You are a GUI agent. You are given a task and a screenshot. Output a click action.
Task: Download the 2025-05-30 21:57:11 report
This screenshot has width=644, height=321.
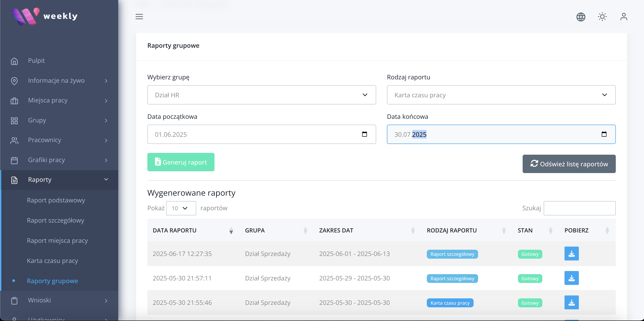(571, 278)
